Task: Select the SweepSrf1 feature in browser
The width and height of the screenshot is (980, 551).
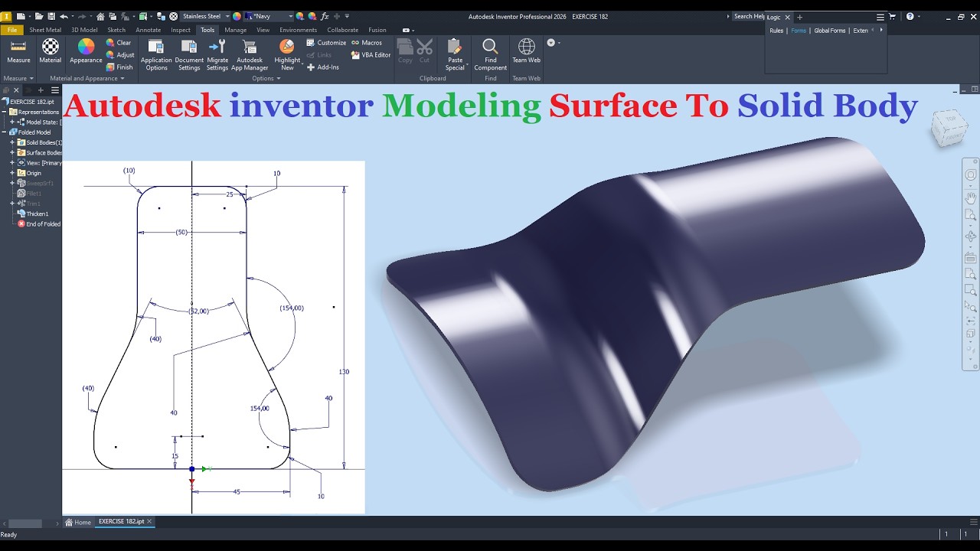Action: 36,184
